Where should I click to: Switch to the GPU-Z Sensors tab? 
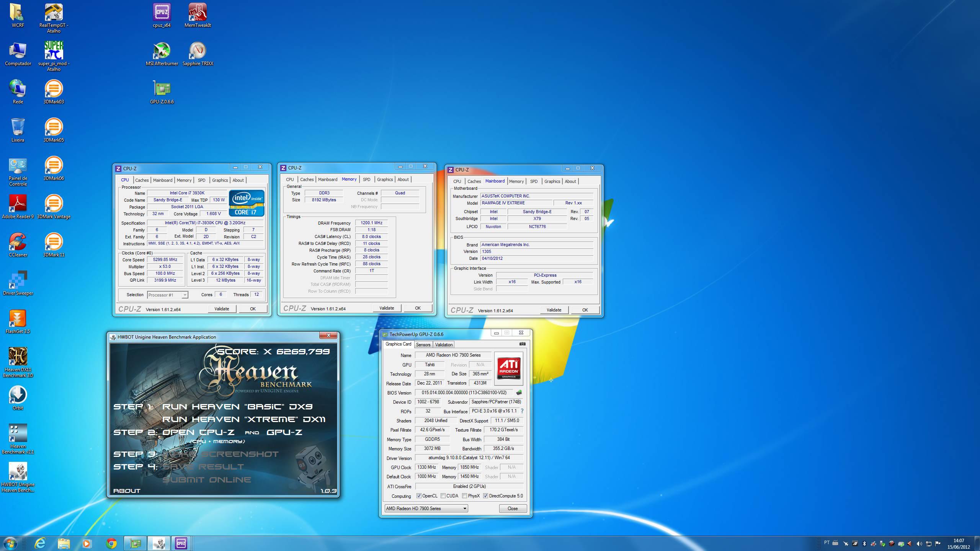pos(423,345)
